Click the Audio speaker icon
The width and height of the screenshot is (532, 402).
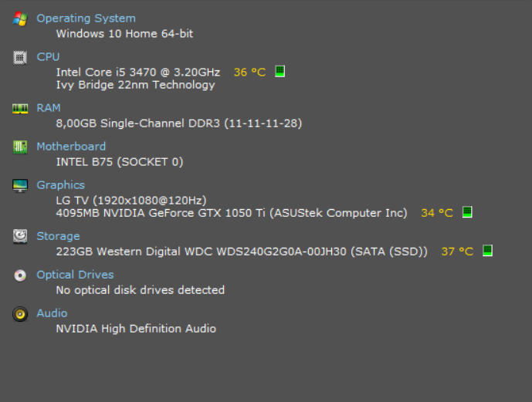(x=20, y=314)
